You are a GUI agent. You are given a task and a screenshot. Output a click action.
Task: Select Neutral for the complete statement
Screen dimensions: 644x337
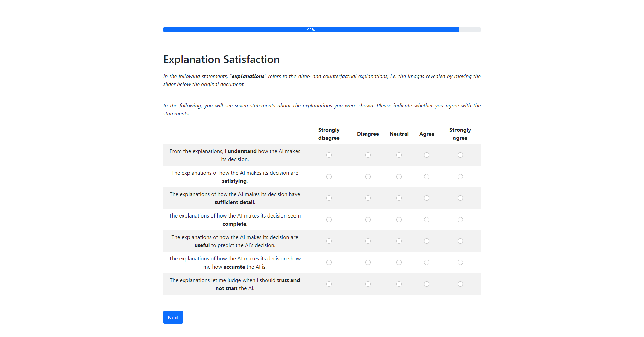[399, 220]
